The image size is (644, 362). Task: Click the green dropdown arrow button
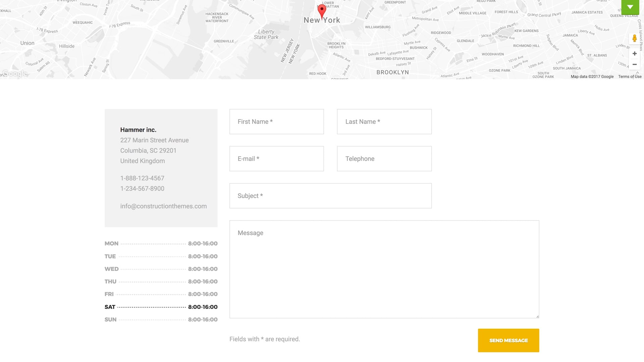pyautogui.click(x=630, y=7)
